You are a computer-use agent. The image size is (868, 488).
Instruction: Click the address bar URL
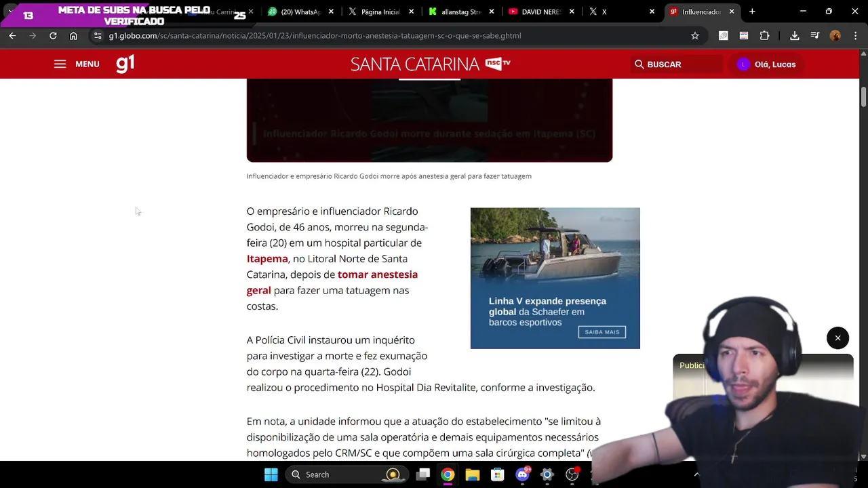(x=315, y=35)
